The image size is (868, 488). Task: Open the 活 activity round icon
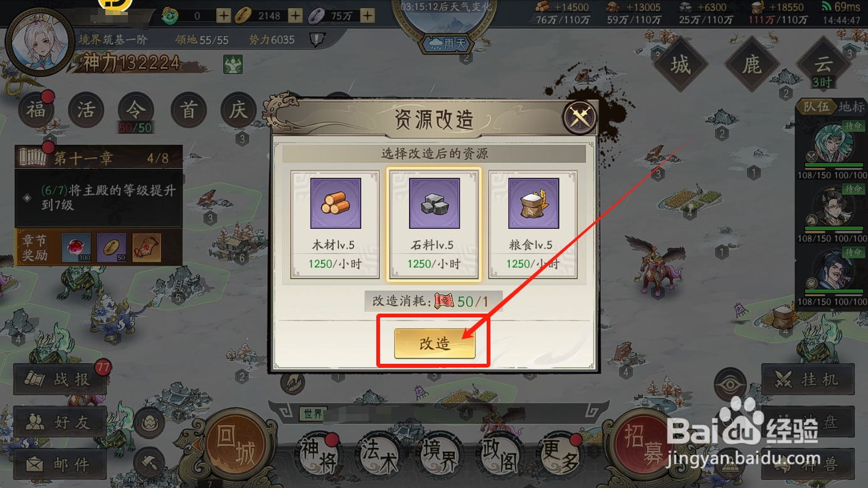(x=86, y=110)
